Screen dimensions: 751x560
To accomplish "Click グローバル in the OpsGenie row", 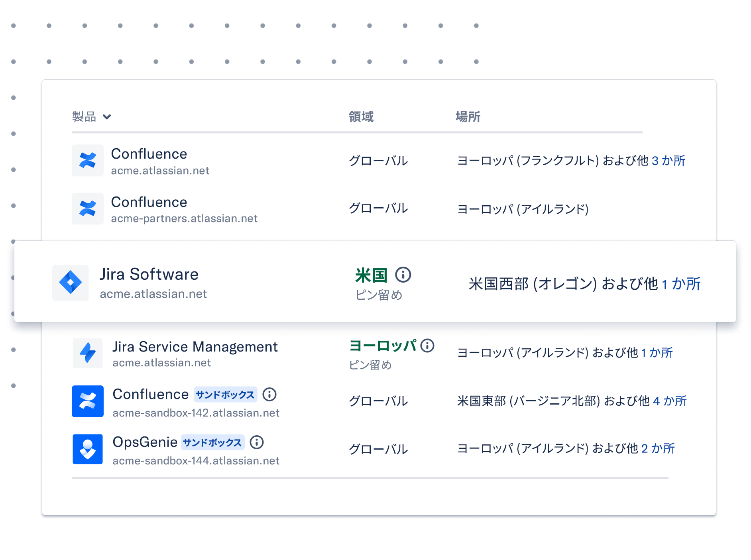I will click(x=378, y=449).
